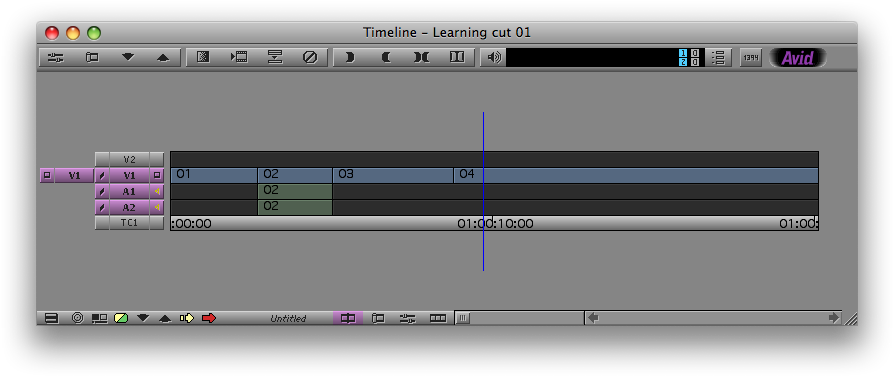Click the Mark In icon
Image resolution: width=893 pixels, height=376 pixels.
(350, 58)
